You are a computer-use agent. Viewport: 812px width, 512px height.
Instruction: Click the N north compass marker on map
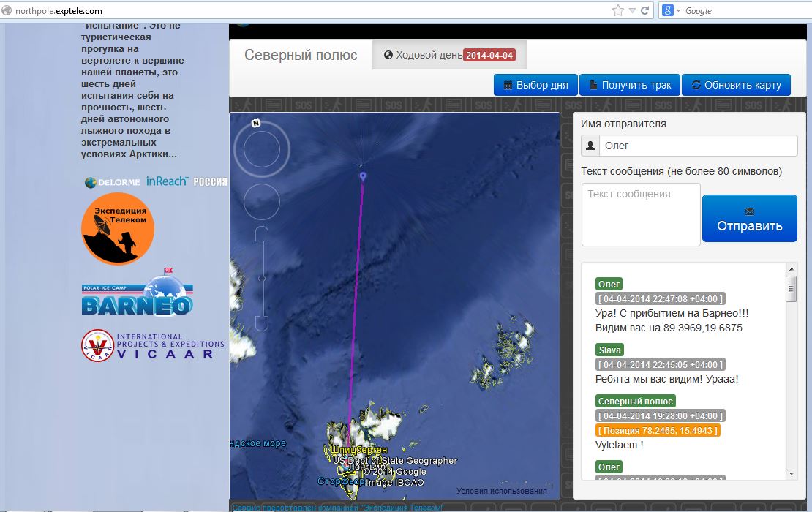pos(256,123)
